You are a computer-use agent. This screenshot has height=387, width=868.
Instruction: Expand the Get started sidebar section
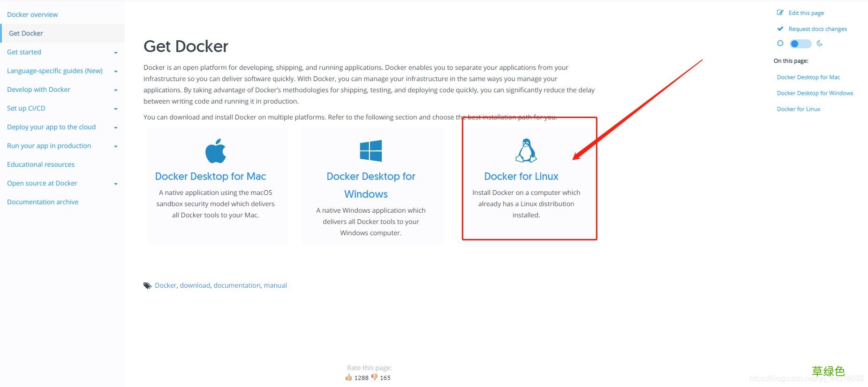click(x=116, y=53)
